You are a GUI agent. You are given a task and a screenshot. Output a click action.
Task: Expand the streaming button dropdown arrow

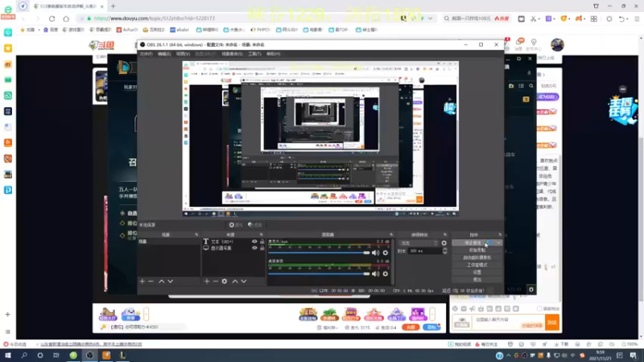(x=498, y=243)
